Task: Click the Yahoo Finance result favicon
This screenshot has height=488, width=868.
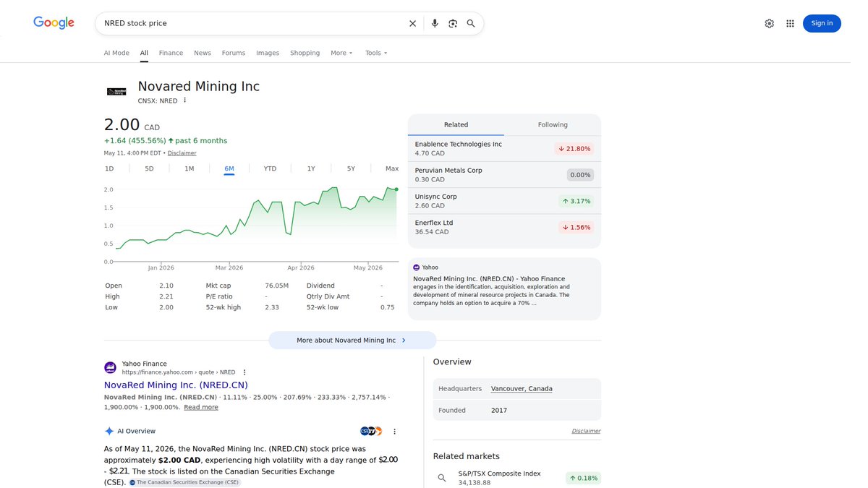Action: [x=110, y=367]
